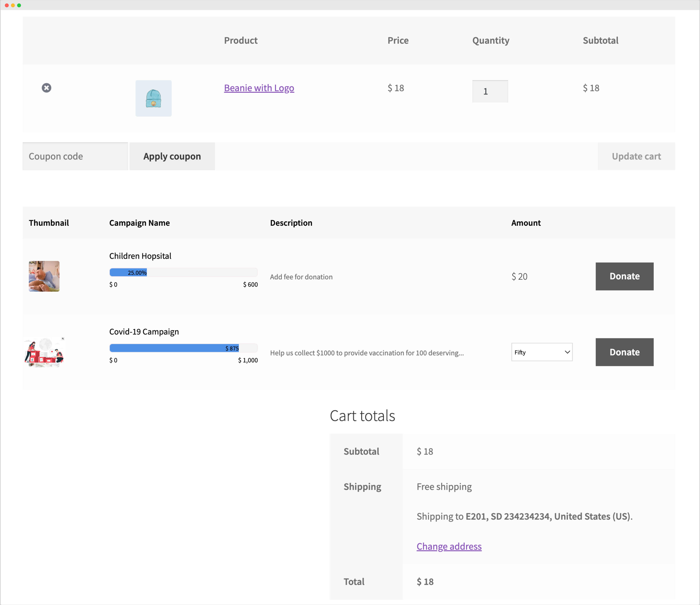Select the Product column header
The image size is (700, 605).
241,40
